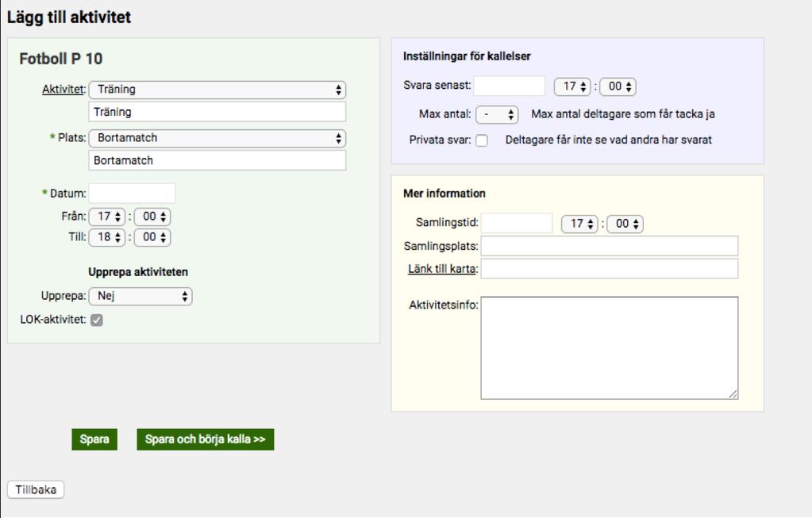
Task: Click the Datum input field
Action: pos(132,193)
